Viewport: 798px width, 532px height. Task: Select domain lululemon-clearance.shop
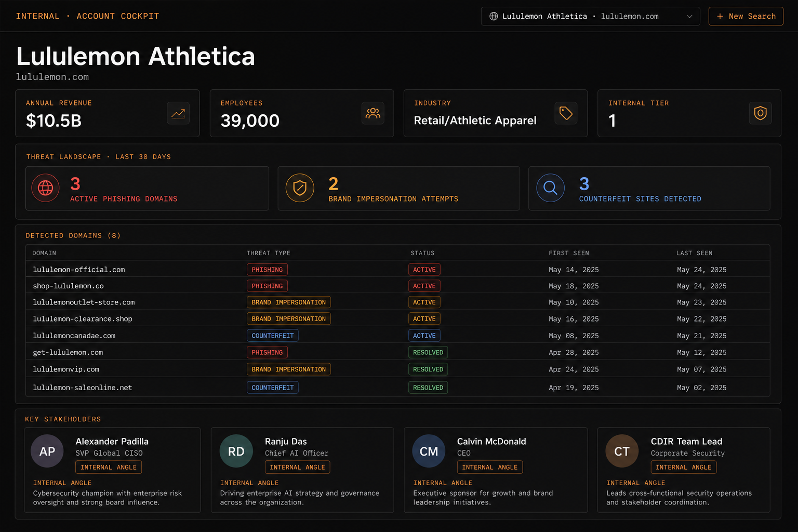tap(83, 319)
